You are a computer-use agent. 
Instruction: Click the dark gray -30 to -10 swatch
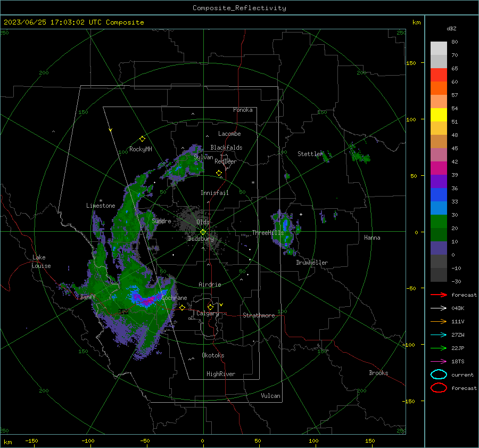[439, 275]
